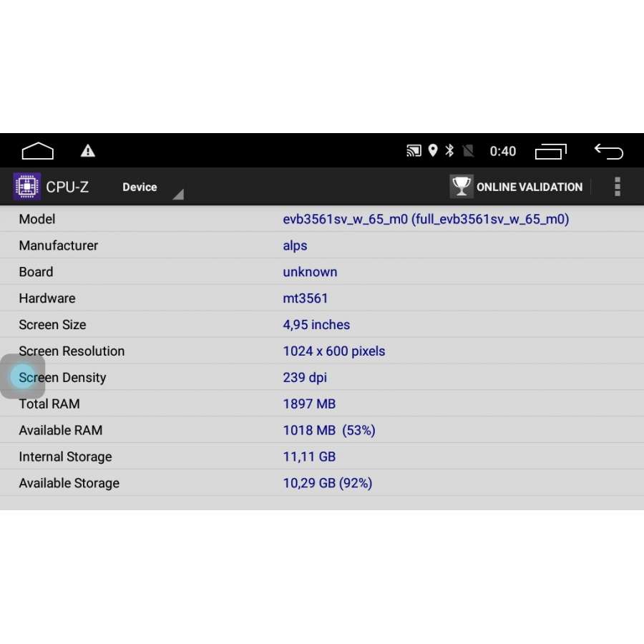Select the Screen Resolution label
The image size is (644, 644).
(72, 351)
